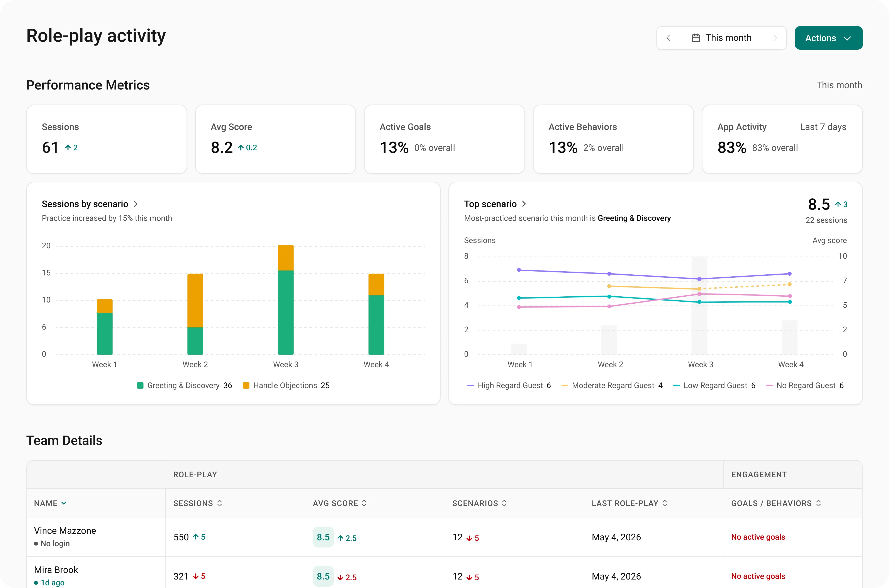Click the Week 4 stacked bar

point(376,314)
